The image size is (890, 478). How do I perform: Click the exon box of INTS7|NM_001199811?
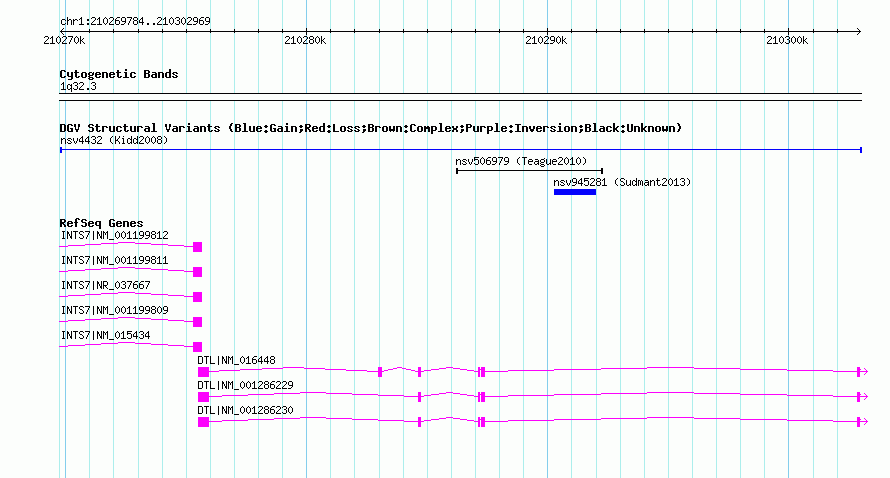(x=198, y=272)
